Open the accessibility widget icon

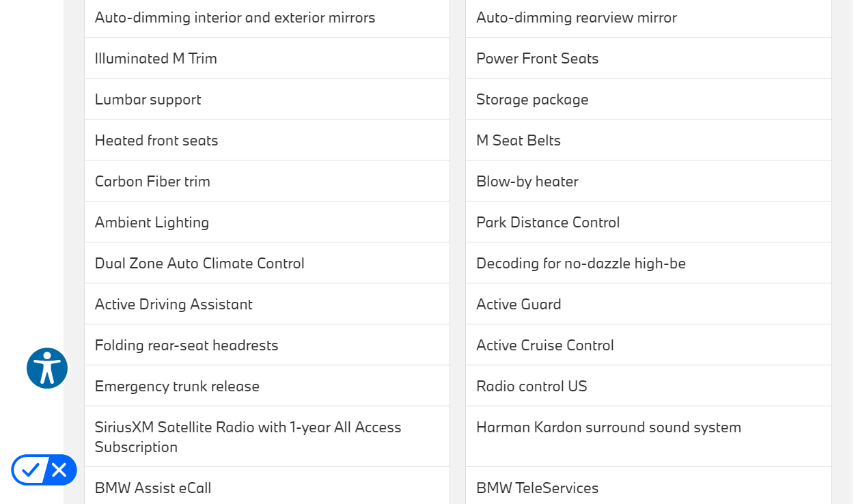coord(47,368)
